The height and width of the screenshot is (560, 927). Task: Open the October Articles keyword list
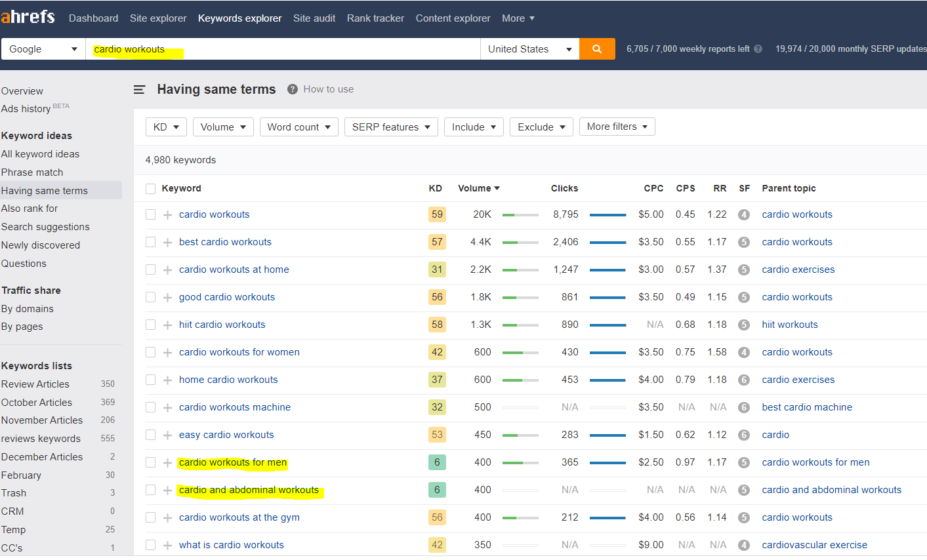37,403
